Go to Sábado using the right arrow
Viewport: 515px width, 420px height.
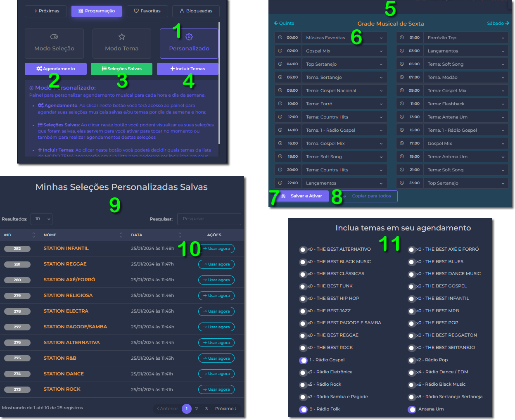(507, 23)
